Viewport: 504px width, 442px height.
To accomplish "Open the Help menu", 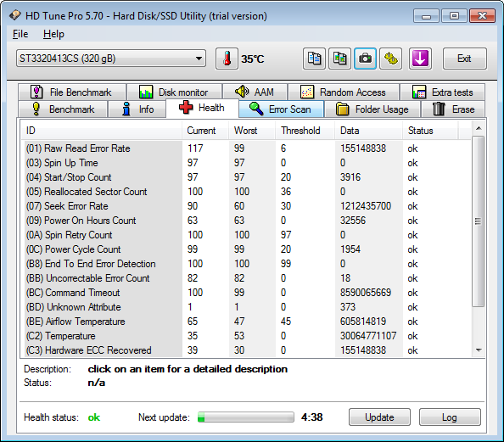I will click(x=53, y=34).
